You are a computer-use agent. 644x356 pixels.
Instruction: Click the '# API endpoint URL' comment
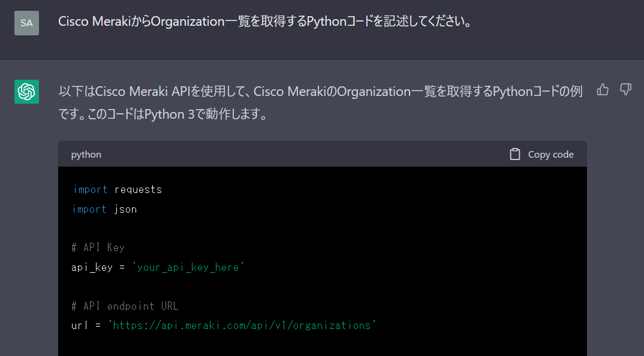coord(125,306)
